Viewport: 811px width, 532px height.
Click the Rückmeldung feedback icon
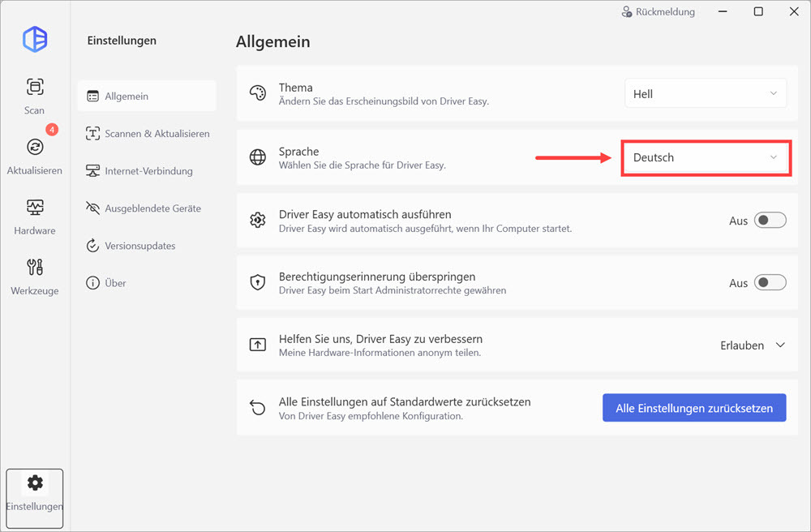[x=627, y=12]
